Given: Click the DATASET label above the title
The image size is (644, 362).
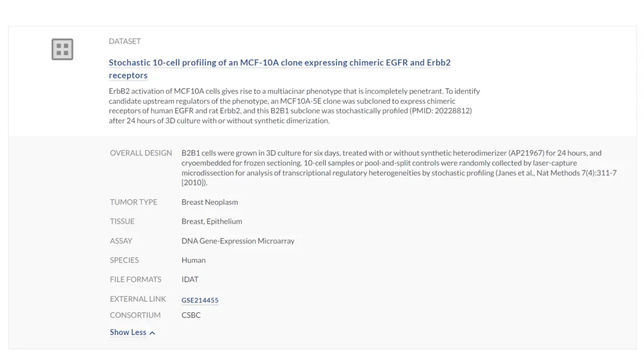Looking at the screenshot, I should click(125, 41).
